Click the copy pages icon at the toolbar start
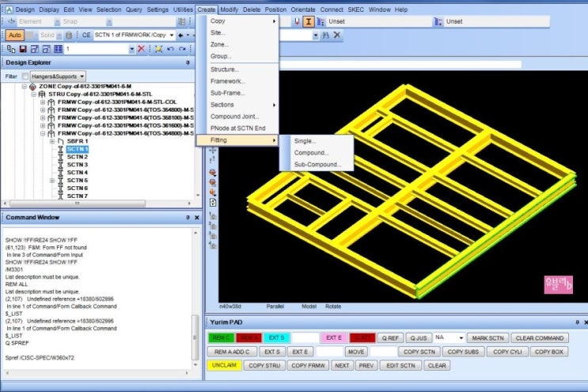Screen dimensions: 588x392 point(11,49)
